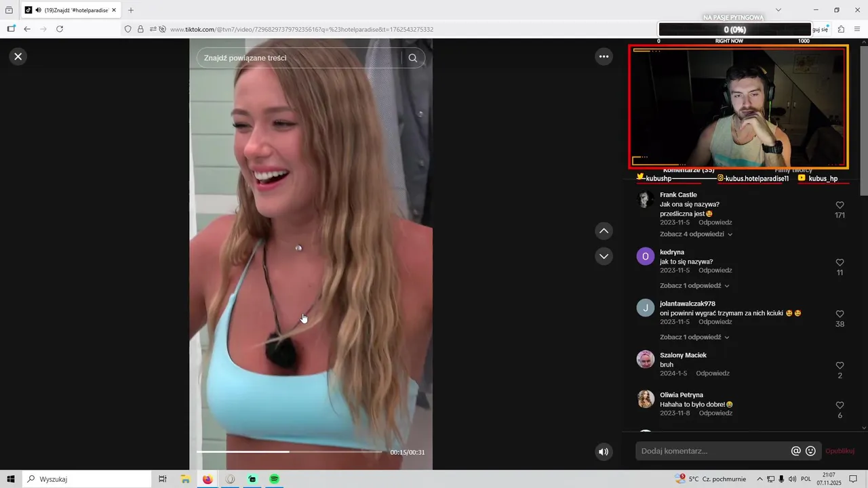Like Frank Castle's comment with the heart
Image resolution: width=868 pixels, height=488 pixels.
840,205
